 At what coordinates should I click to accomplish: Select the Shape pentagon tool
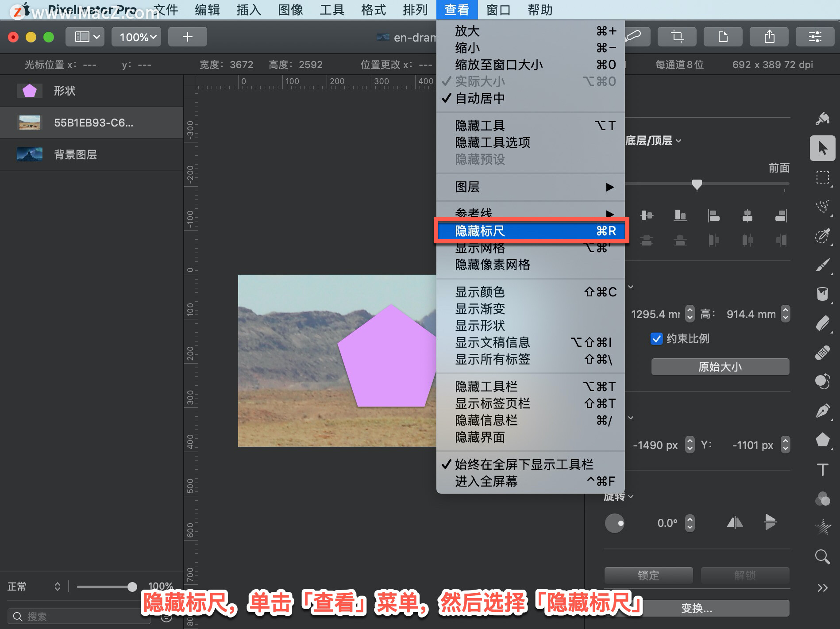point(822,440)
